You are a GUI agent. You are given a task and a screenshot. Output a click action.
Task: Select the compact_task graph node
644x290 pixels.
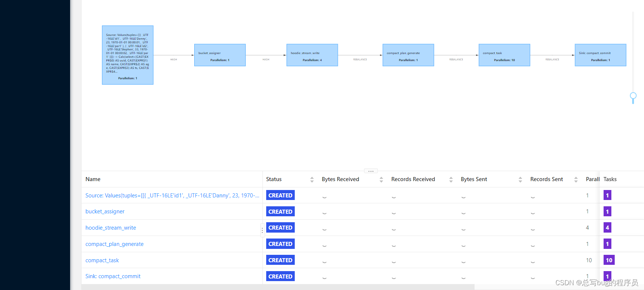tap(504, 55)
